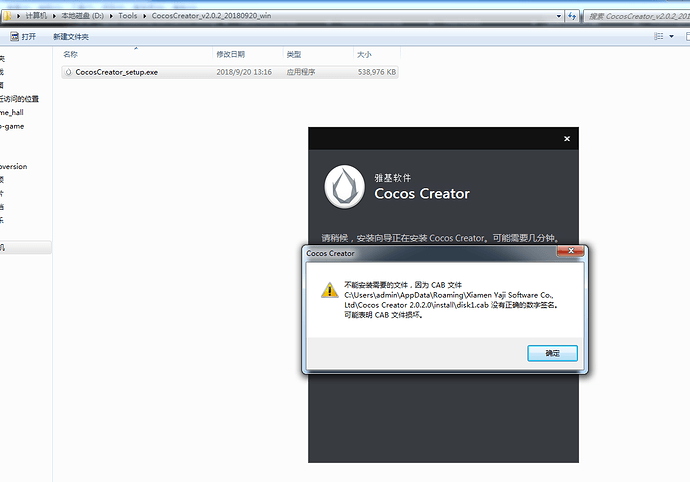Click the Explorer search box
The width and height of the screenshot is (690, 482).
[x=637, y=16]
